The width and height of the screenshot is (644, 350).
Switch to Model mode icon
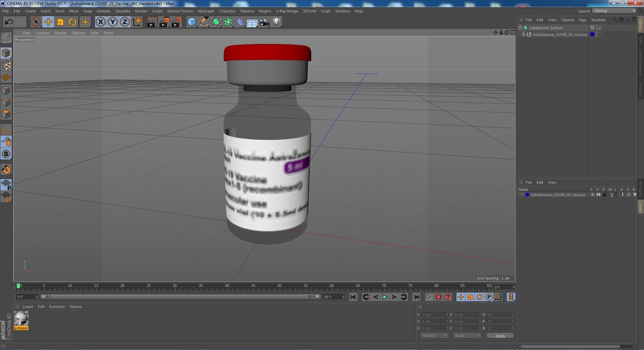6,53
